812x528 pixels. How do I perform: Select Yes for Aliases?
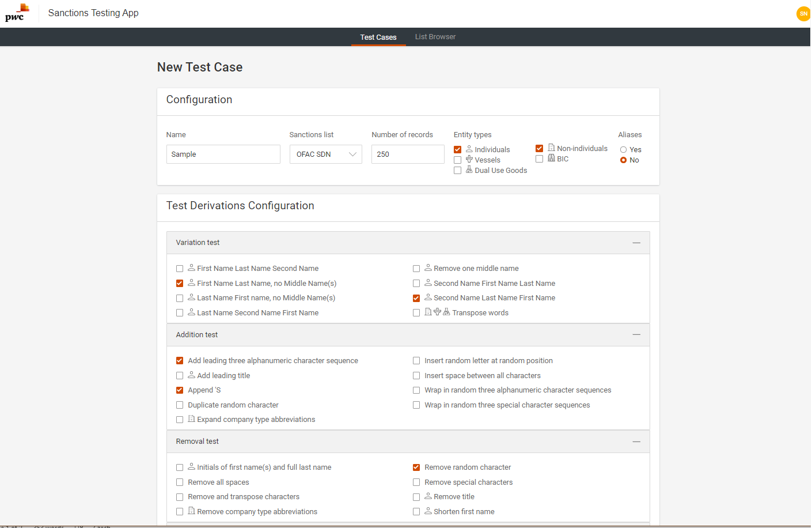tap(623, 150)
